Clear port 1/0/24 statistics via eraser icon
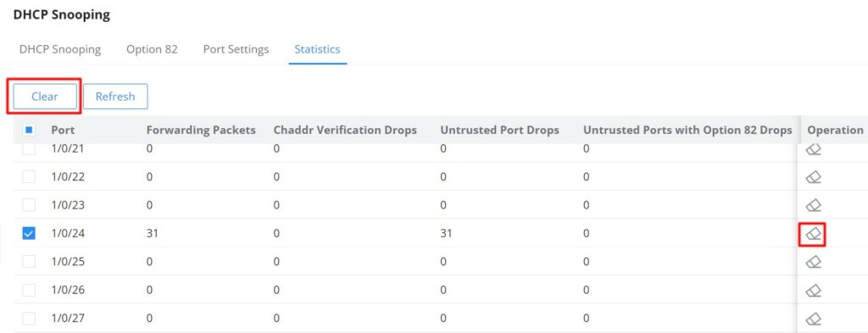The width and height of the screenshot is (868, 333). tap(813, 234)
